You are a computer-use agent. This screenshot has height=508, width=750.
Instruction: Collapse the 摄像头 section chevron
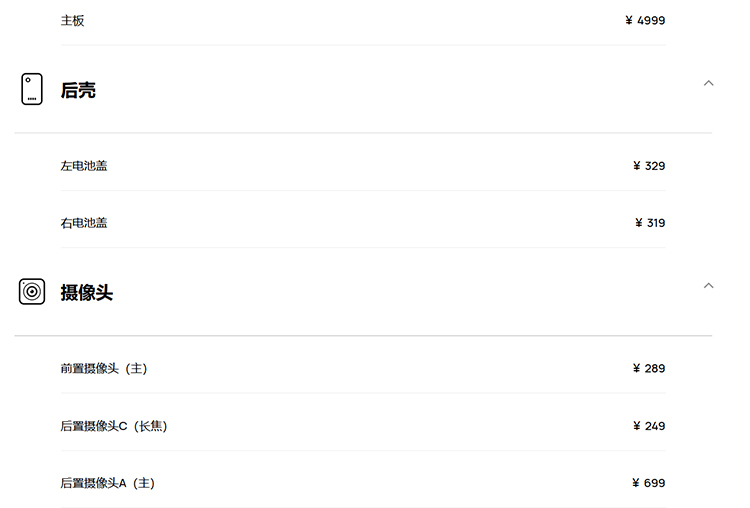(x=708, y=286)
